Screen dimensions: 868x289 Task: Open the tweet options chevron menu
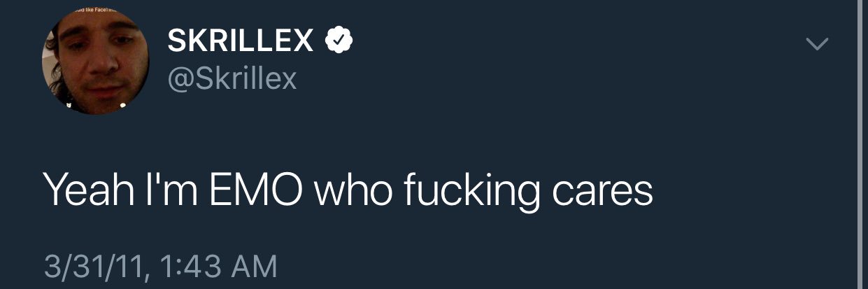(816, 45)
